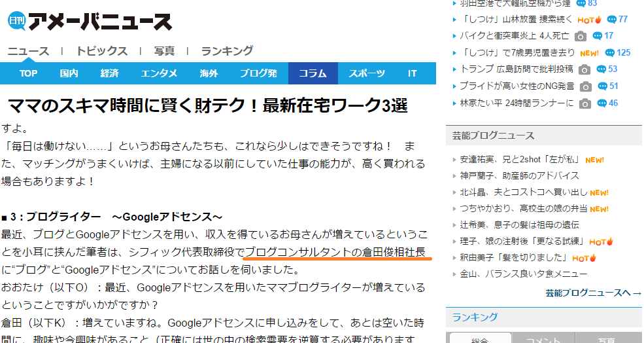Open comments bubble showing 83
The height and width of the screenshot is (343, 644).
click(586, 3)
